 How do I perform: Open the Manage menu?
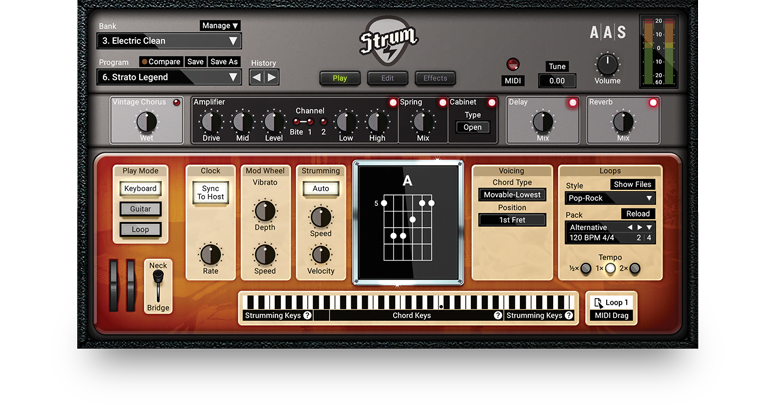coord(220,25)
